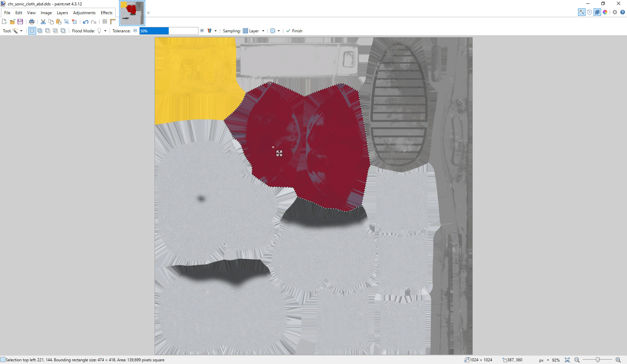627x364 pixels.
Task: Open the Tools window via hammer icon
Action: coord(581,12)
